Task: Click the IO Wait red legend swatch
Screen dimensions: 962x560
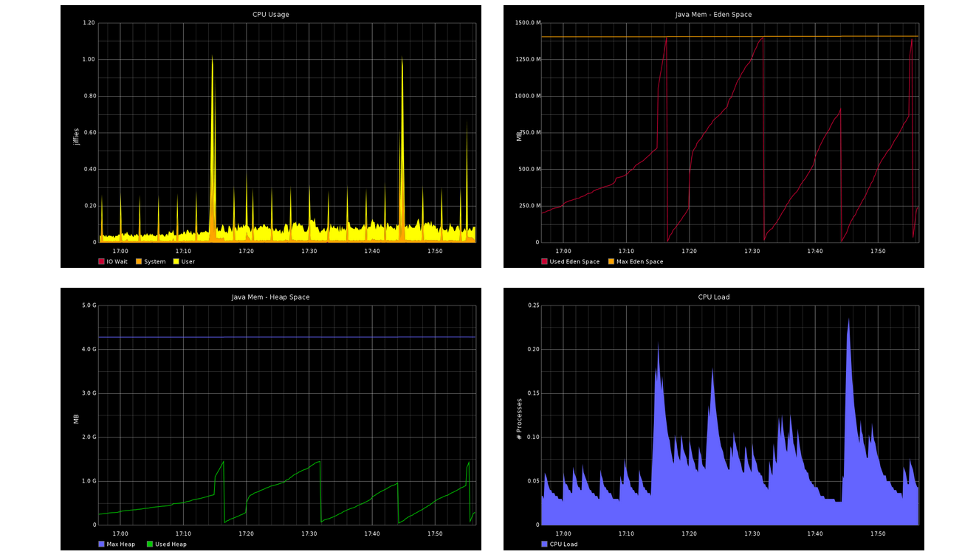Action: click(x=101, y=261)
